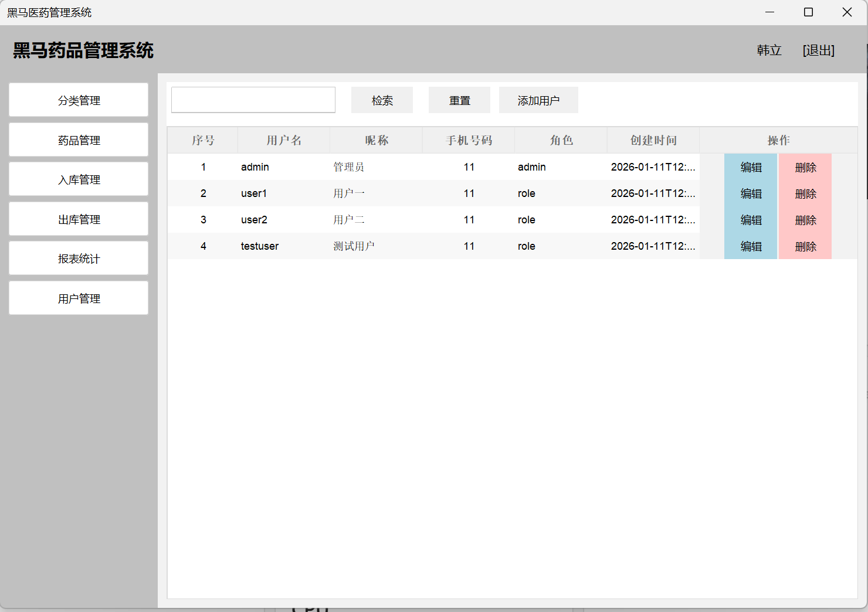868x612 pixels.
Task: Click 添加用户 to add user
Action: click(x=538, y=100)
